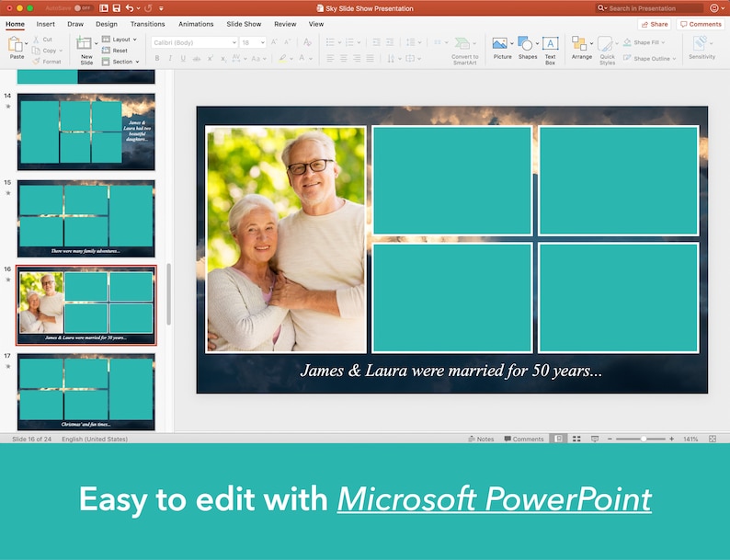Click zoom out minus icon

tap(610, 439)
